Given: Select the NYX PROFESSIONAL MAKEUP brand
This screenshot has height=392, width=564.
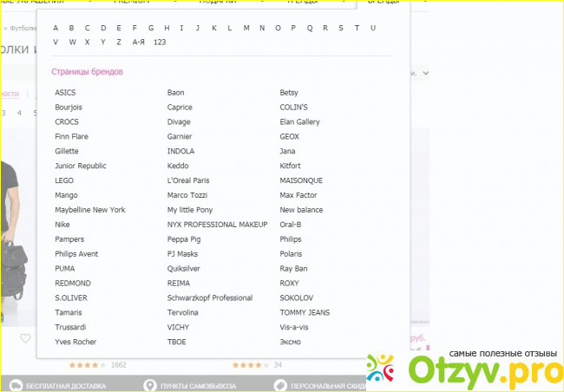Looking at the screenshot, I should point(217,225).
